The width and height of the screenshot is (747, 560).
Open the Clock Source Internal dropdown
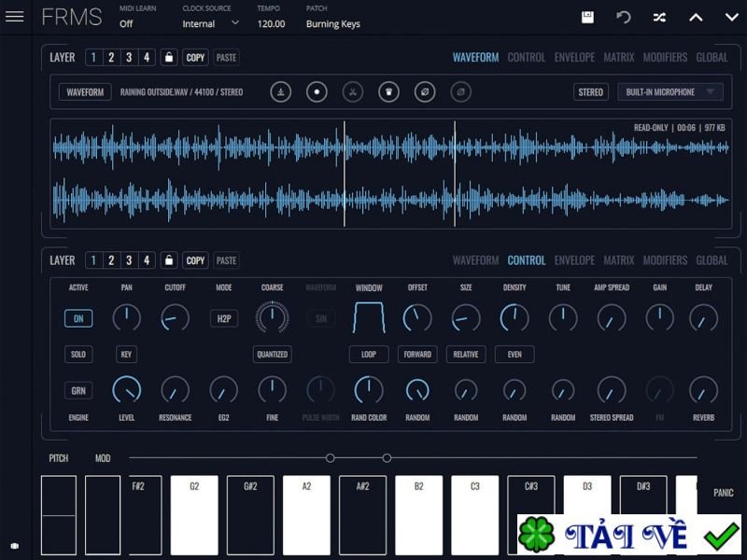click(x=210, y=23)
